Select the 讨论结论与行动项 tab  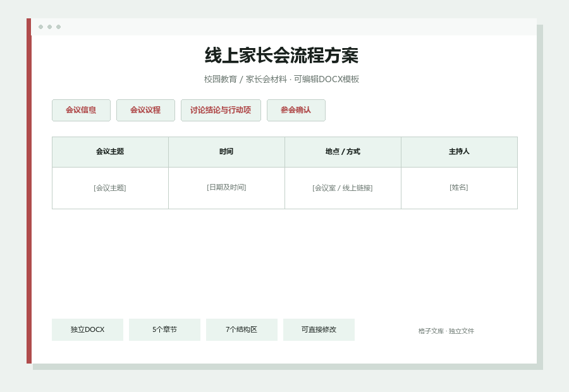coord(221,110)
